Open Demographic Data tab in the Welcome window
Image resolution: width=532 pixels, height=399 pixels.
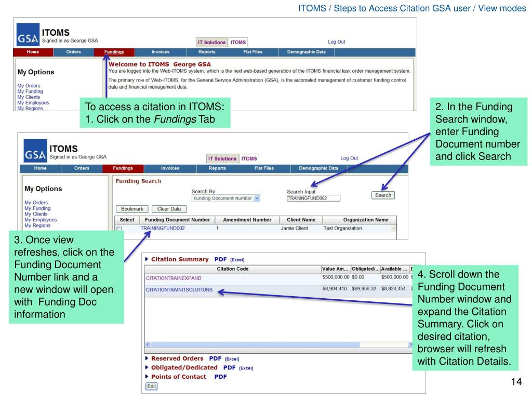pyautogui.click(x=307, y=52)
